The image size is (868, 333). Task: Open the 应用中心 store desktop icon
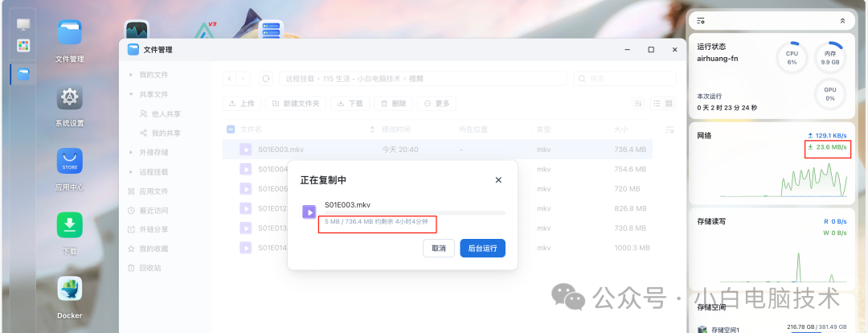point(70,161)
